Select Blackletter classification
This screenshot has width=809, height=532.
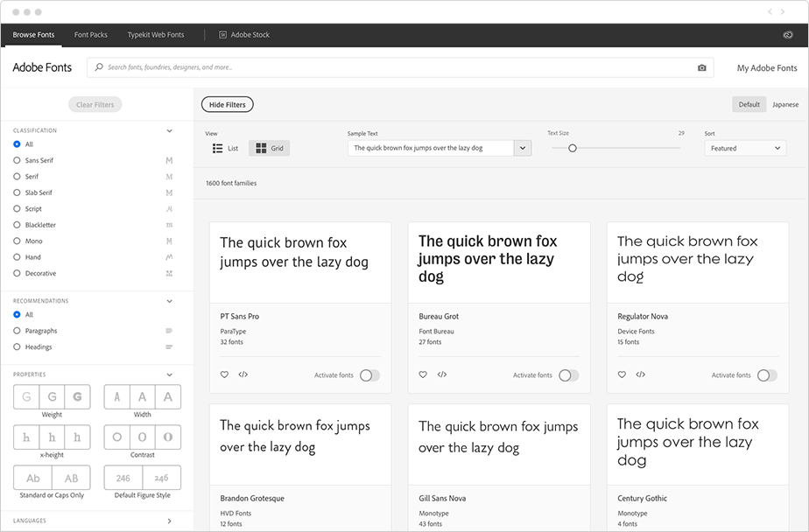click(34, 225)
